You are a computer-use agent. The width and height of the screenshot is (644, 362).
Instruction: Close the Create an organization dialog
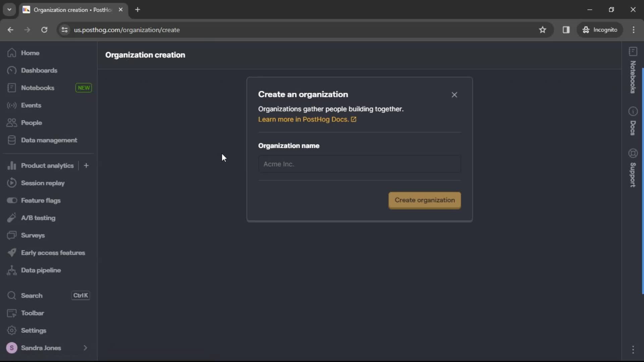[x=454, y=94]
